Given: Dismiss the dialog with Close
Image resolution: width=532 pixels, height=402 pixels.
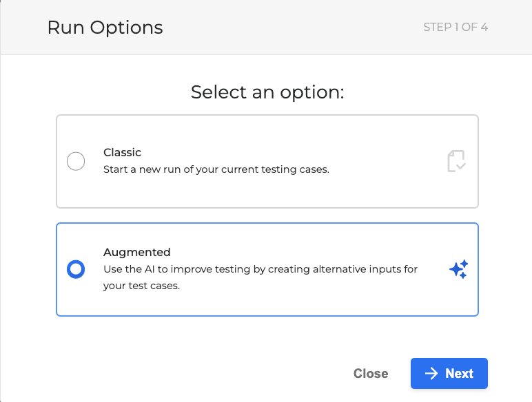Looking at the screenshot, I should [x=371, y=374].
